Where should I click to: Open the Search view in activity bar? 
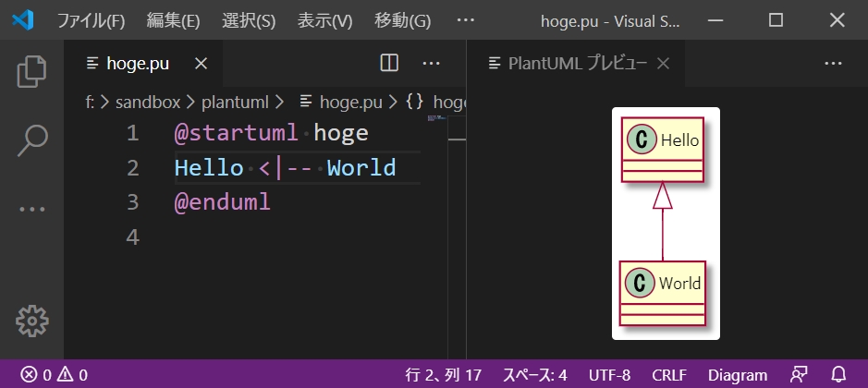tap(31, 140)
